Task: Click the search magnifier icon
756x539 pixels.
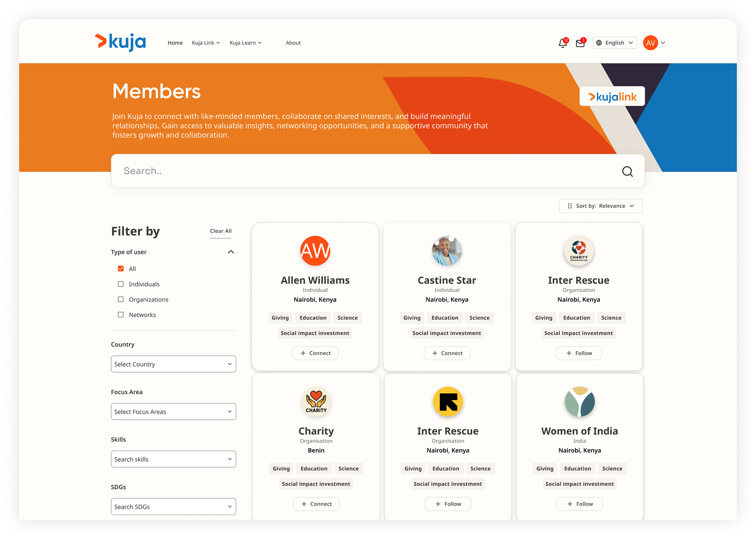Action: click(x=627, y=171)
